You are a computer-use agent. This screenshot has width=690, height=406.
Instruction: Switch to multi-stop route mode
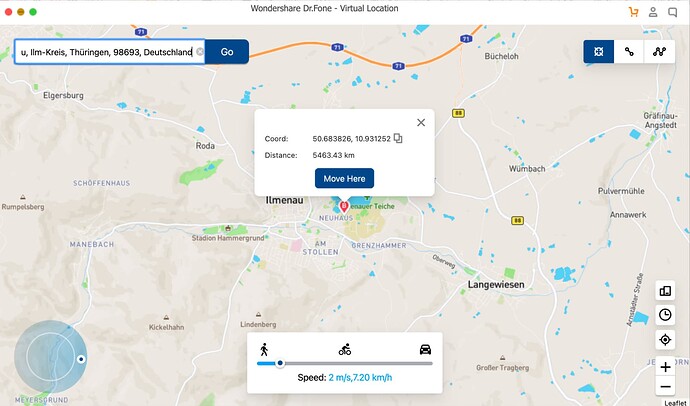click(x=659, y=51)
